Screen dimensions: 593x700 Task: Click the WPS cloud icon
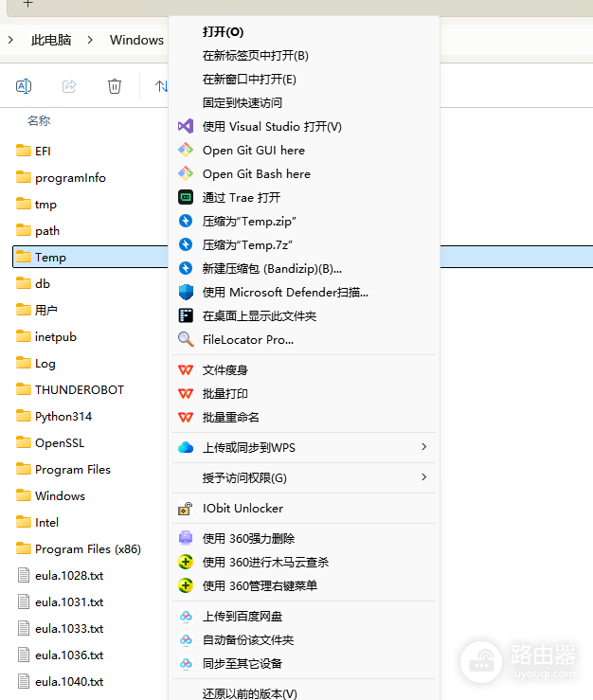pyautogui.click(x=186, y=447)
